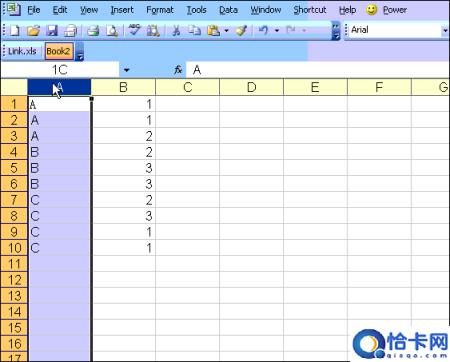The width and height of the screenshot is (450, 362).
Task: Switch to the Link.xls workbook tab
Action: pyautogui.click(x=22, y=51)
